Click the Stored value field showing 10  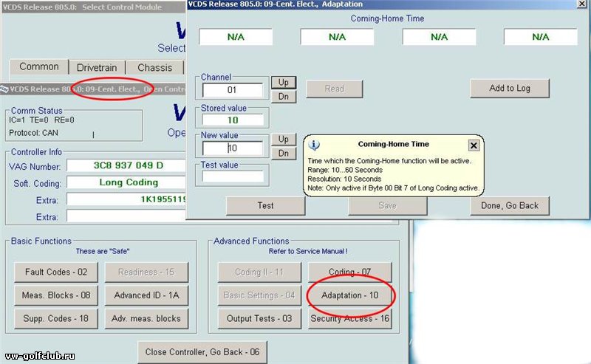pos(232,120)
